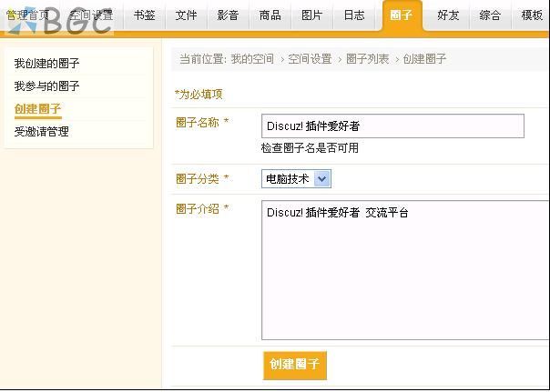Viewport: 550px width, 392px height.
Task: Open the 管理首页 tab
Action: tap(28, 15)
